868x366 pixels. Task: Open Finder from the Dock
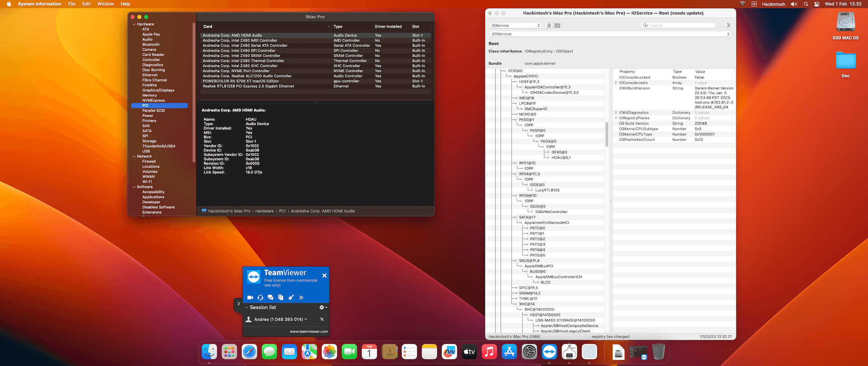pos(209,352)
